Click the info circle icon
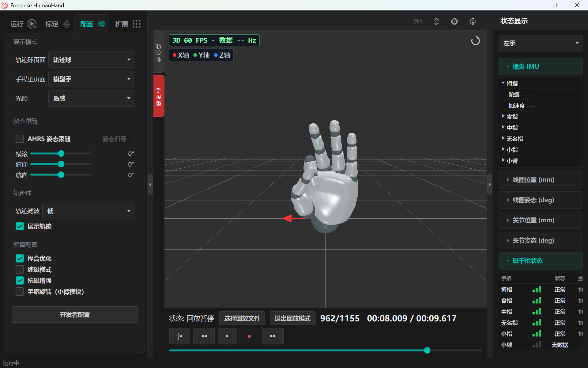This screenshot has height=368, width=588. tap(473, 21)
